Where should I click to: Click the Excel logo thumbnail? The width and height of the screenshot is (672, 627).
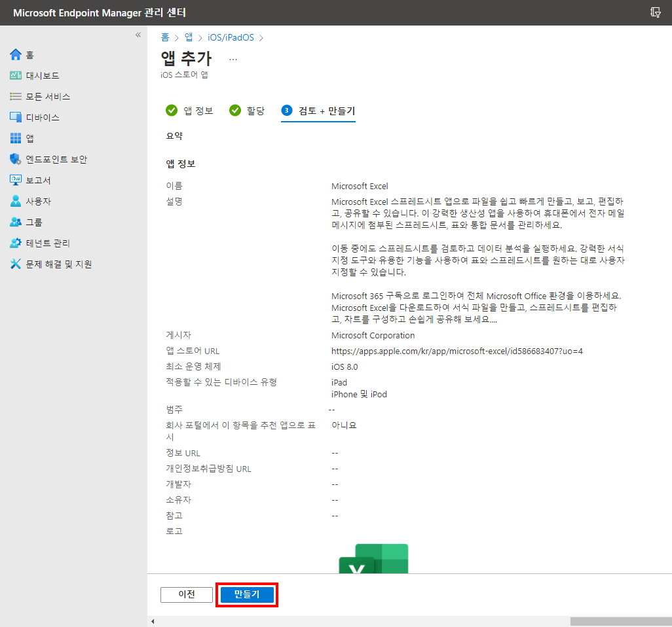pos(373,558)
